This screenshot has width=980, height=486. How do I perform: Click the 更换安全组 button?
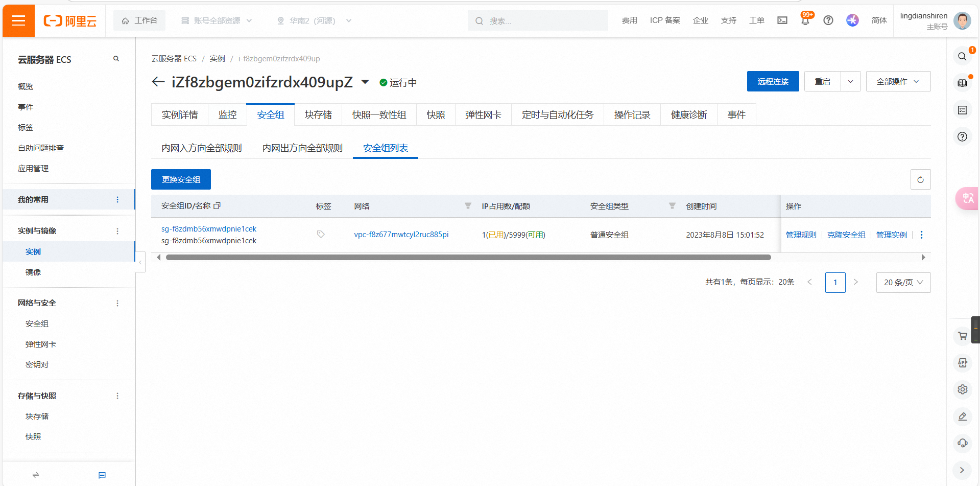coord(181,180)
